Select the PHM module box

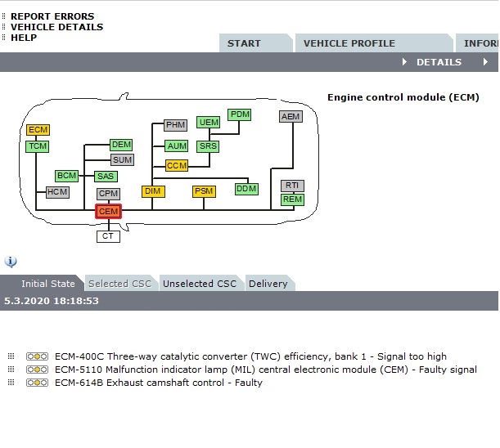pos(175,124)
